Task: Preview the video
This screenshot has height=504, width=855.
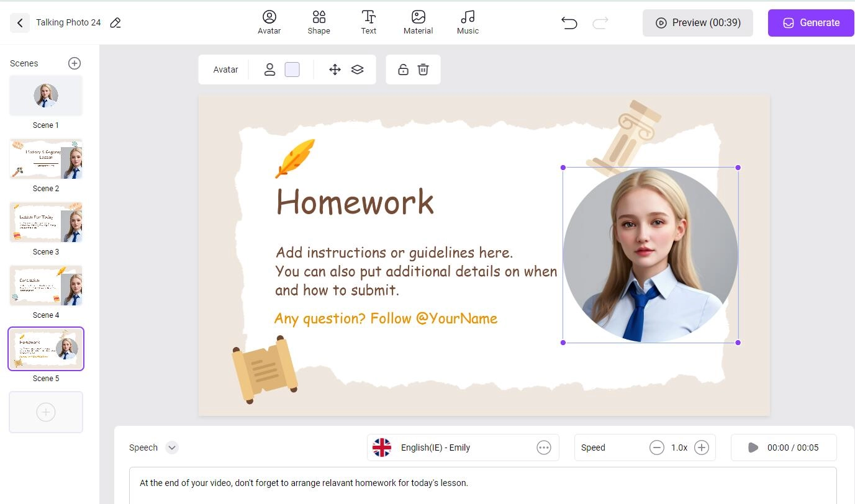Action: 697,22
